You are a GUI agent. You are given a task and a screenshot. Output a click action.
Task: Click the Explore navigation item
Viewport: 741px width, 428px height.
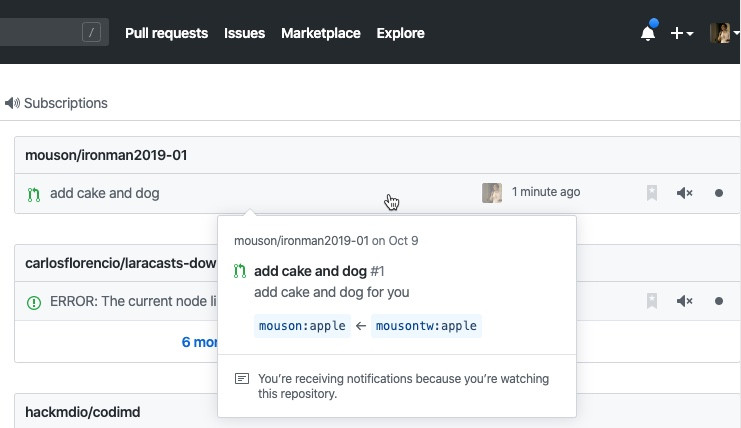(400, 33)
